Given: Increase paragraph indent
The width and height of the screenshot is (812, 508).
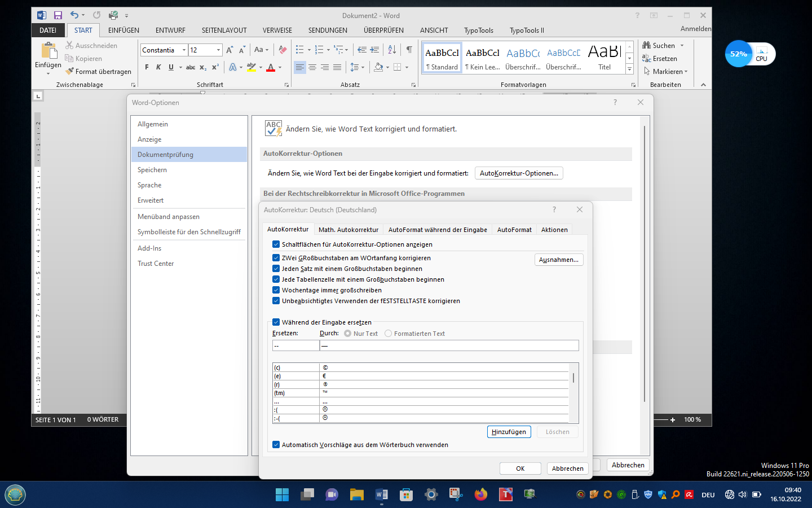Looking at the screenshot, I should 374,50.
